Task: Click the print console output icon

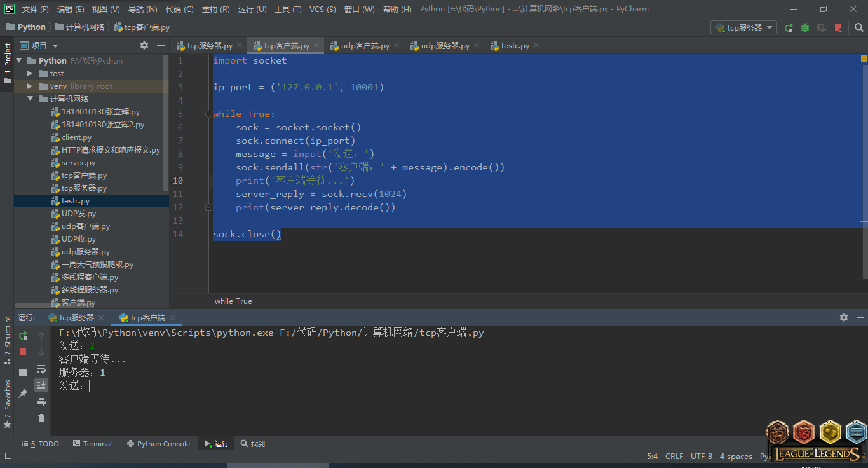Action: coord(41,402)
